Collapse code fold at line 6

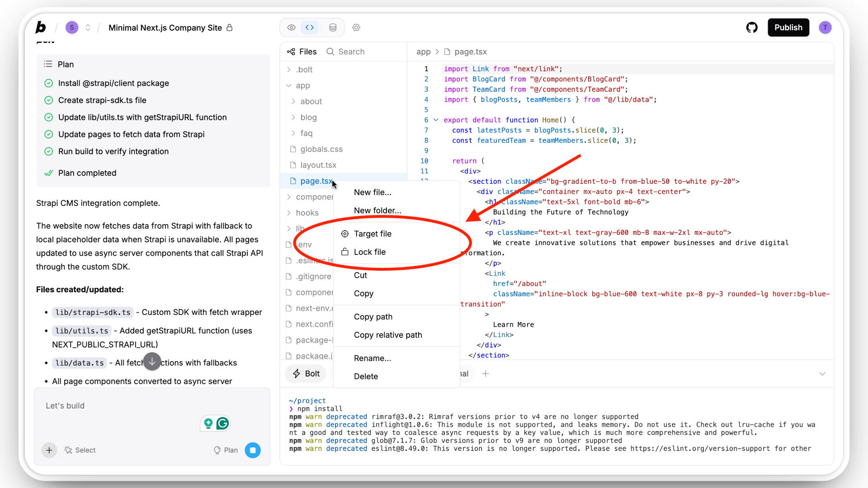(x=436, y=120)
